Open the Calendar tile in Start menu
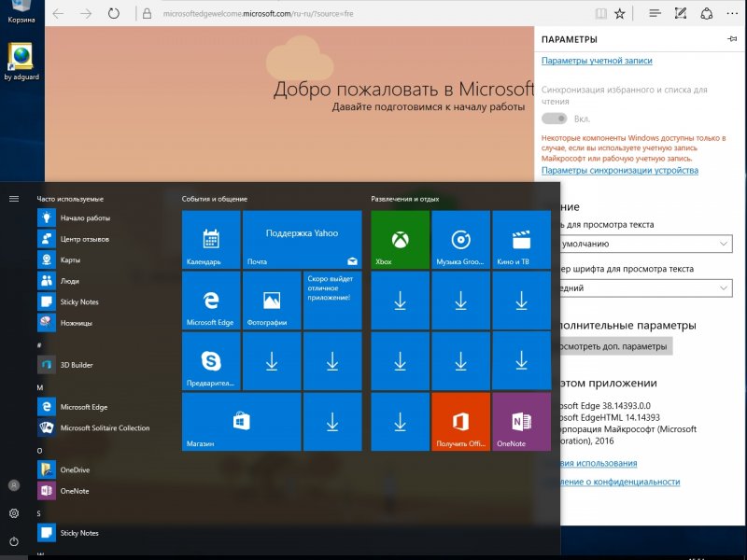The width and height of the screenshot is (747, 560). point(211,240)
